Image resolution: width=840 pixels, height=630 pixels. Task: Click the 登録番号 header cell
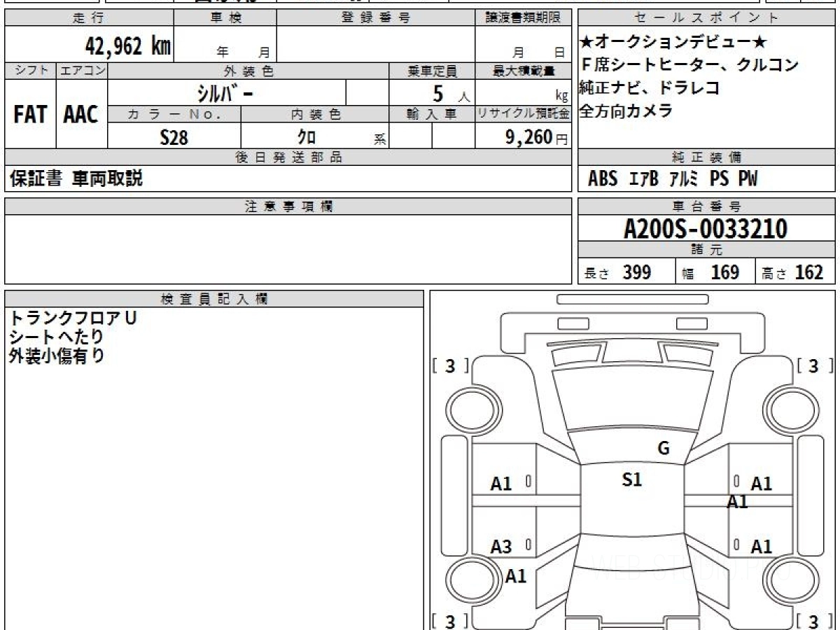click(x=376, y=18)
